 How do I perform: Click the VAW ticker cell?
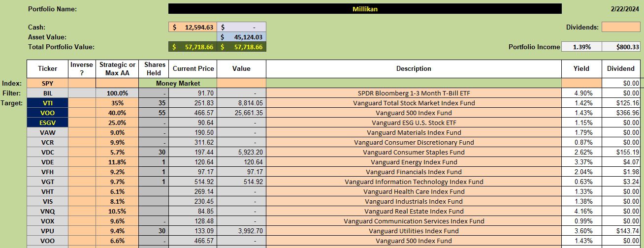pyautogui.click(x=47, y=132)
